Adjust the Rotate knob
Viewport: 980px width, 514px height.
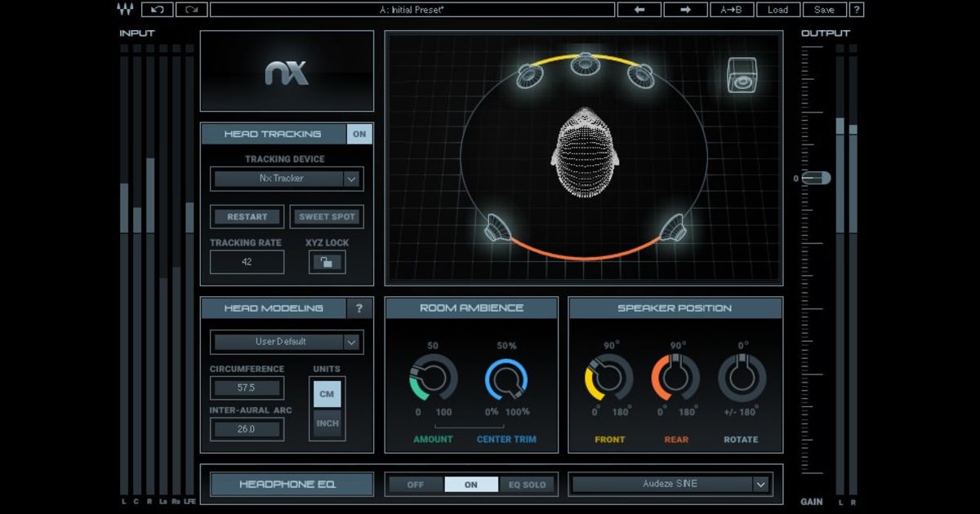(x=742, y=378)
